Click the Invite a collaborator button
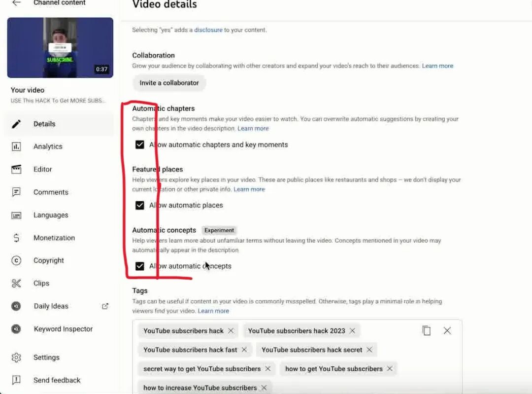This screenshot has height=394, width=532. [169, 83]
